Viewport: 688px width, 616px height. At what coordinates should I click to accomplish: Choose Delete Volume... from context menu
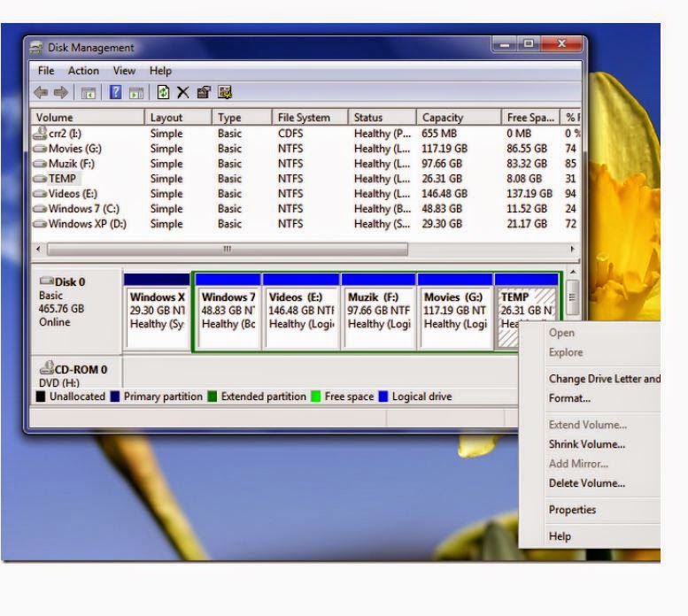(x=587, y=483)
